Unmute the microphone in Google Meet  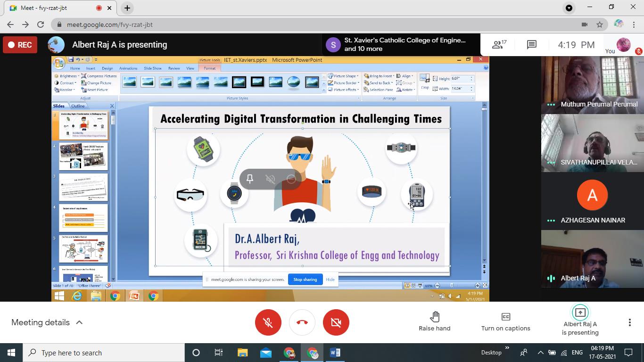click(268, 322)
